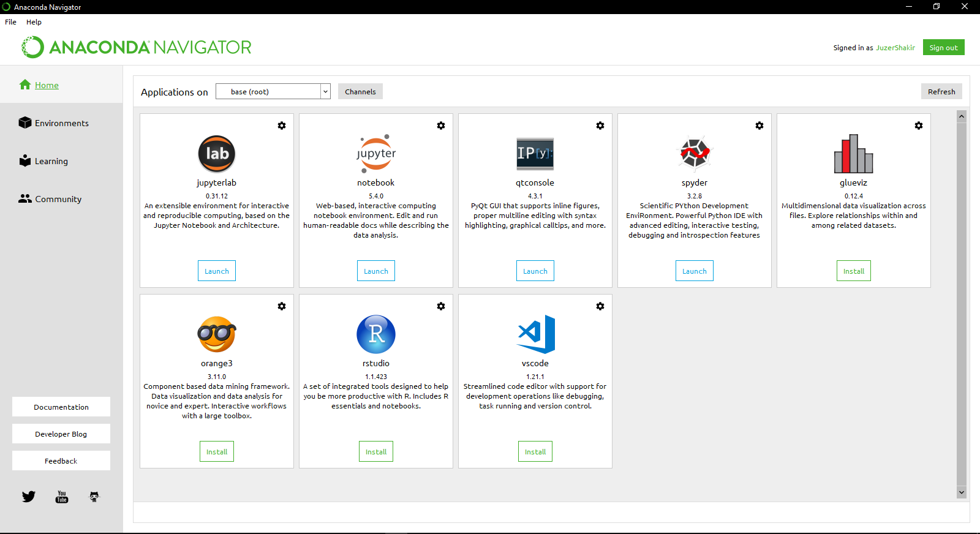Open the spyder tile gear icon
Screen dimensions: 980x534
(x=759, y=126)
